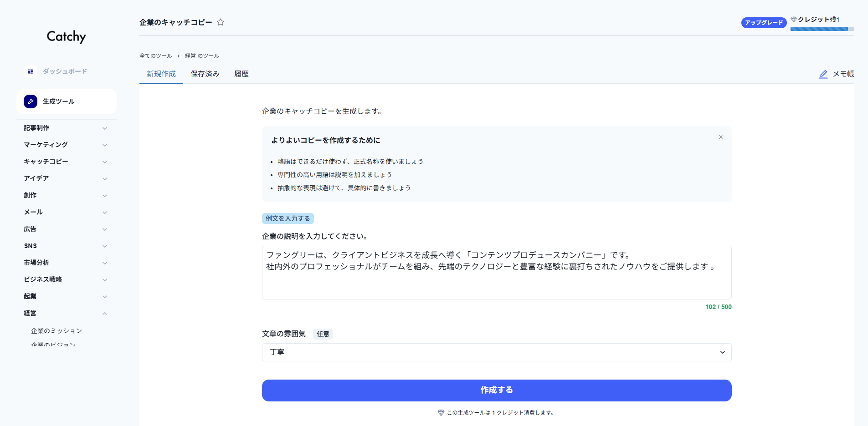
Task: Click the アップグレード button
Action: coord(764,23)
